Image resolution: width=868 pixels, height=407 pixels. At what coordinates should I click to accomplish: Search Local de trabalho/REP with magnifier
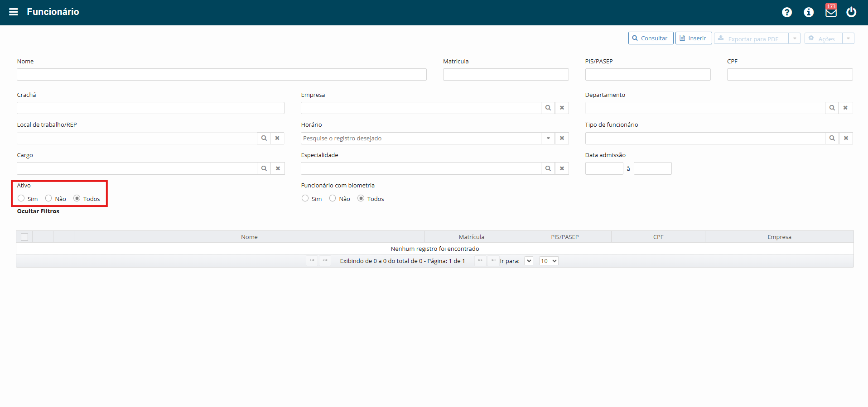[x=264, y=138]
